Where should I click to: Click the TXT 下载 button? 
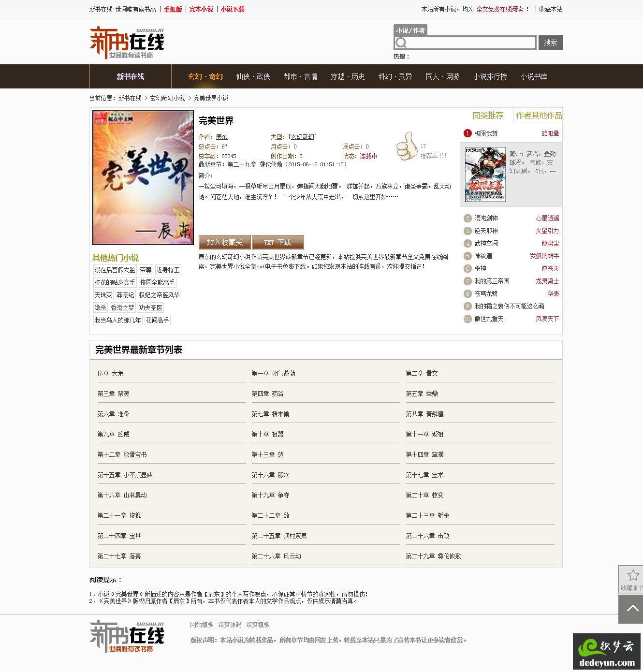pos(278,242)
